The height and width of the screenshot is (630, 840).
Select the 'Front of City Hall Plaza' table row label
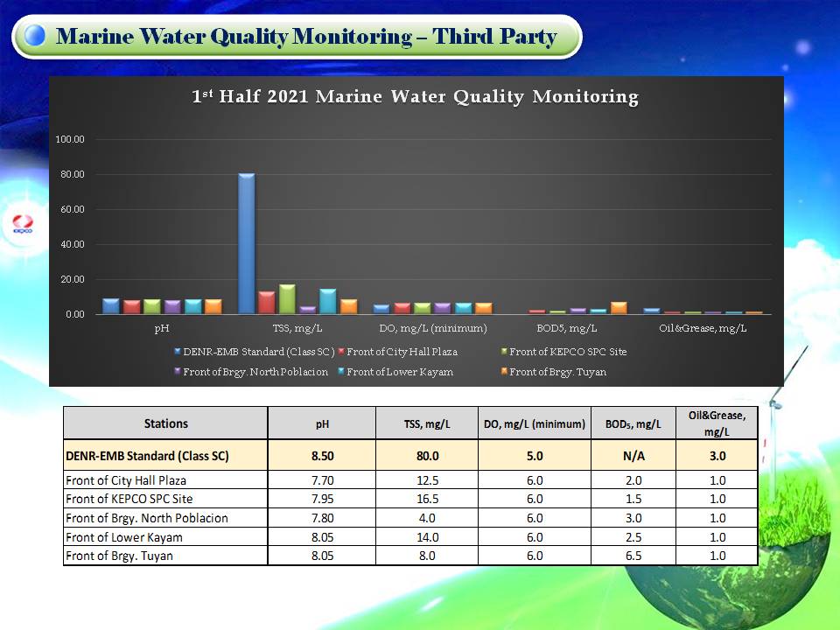[x=126, y=480]
